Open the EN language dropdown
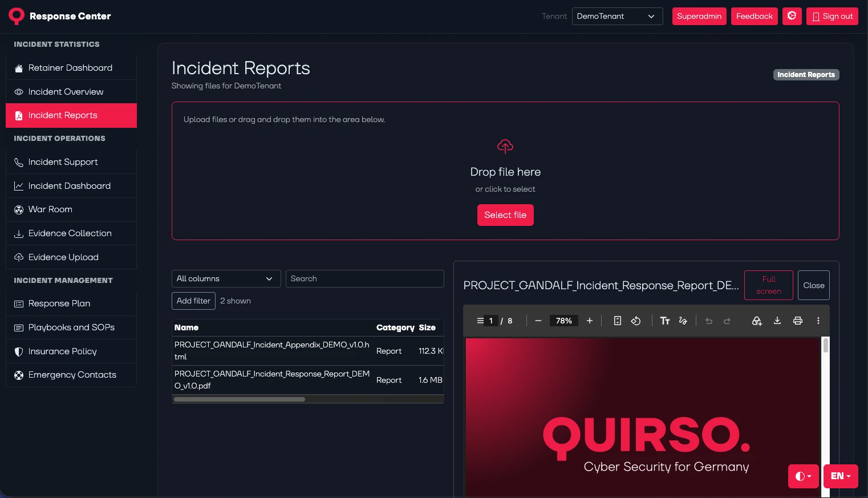This screenshot has height=498, width=868. (x=841, y=476)
